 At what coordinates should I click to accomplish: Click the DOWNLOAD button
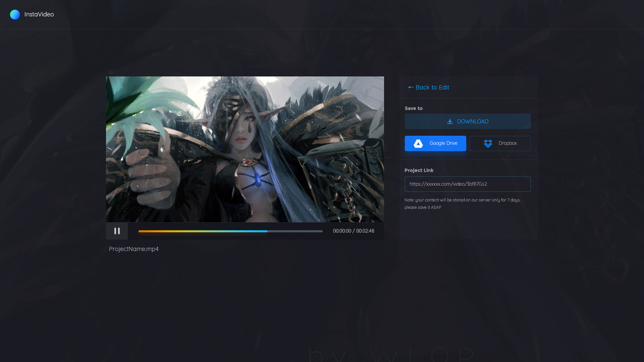click(x=468, y=121)
